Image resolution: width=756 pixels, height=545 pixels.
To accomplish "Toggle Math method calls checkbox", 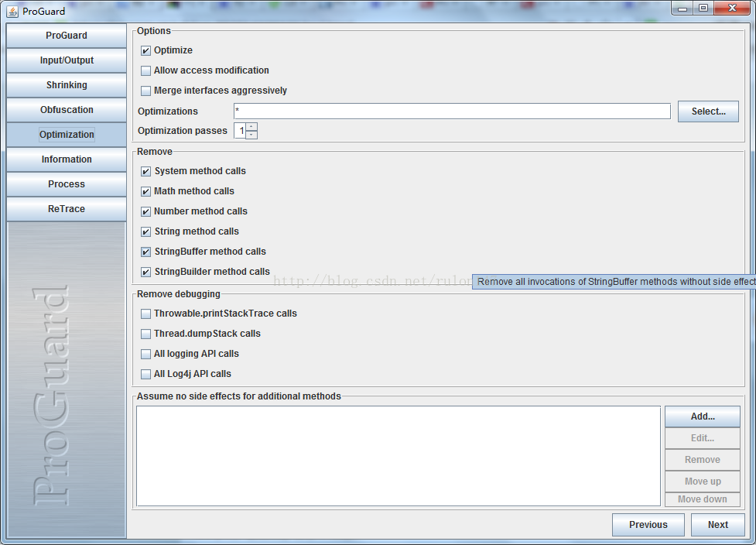I will click(145, 191).
